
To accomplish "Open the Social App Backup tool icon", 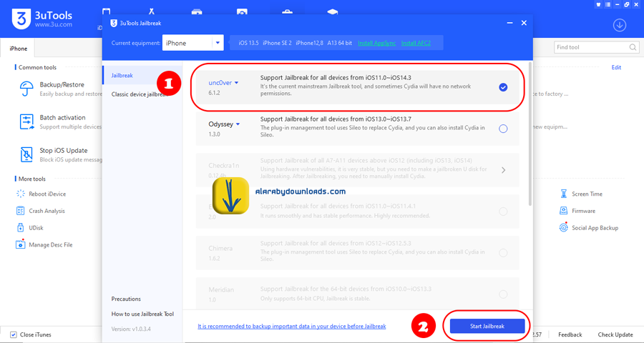I will [564, 228].
